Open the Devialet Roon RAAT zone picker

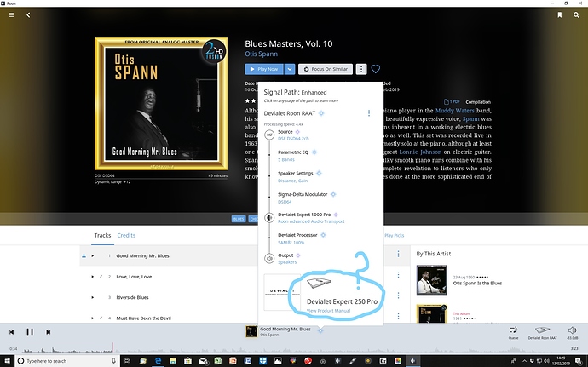point(542,332)
